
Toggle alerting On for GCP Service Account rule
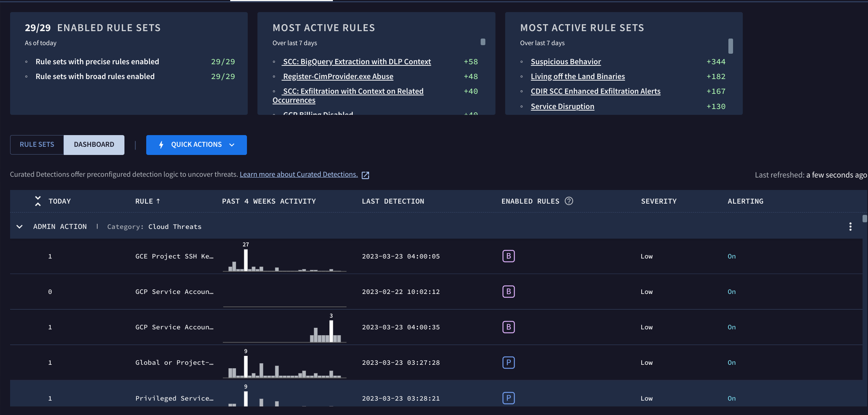tap(731, 292)
